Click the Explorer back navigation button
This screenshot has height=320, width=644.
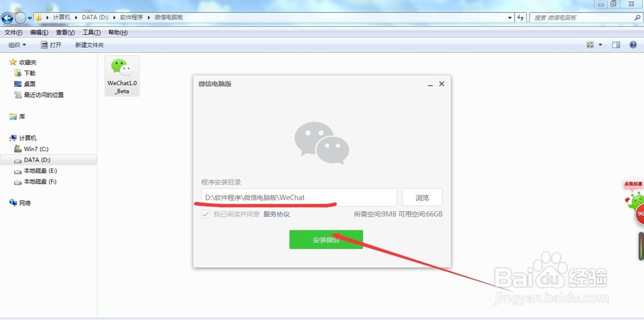7,18
